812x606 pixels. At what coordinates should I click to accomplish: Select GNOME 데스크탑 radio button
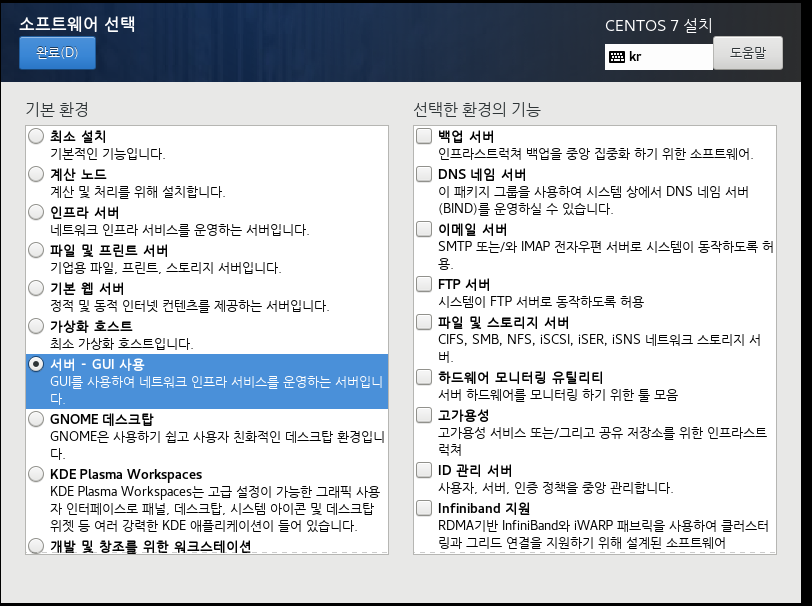36,419
